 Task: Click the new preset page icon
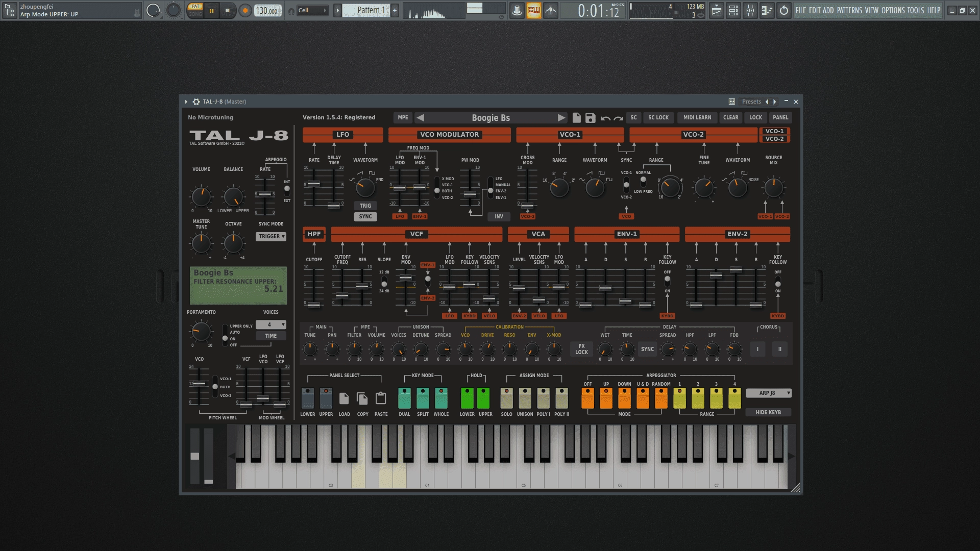[576, 118]
